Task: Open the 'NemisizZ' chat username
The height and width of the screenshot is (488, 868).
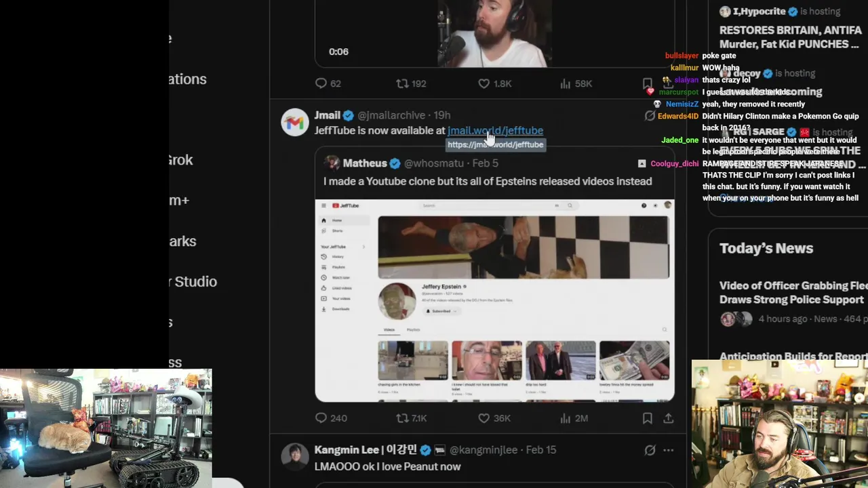Action: pos(682,104)
